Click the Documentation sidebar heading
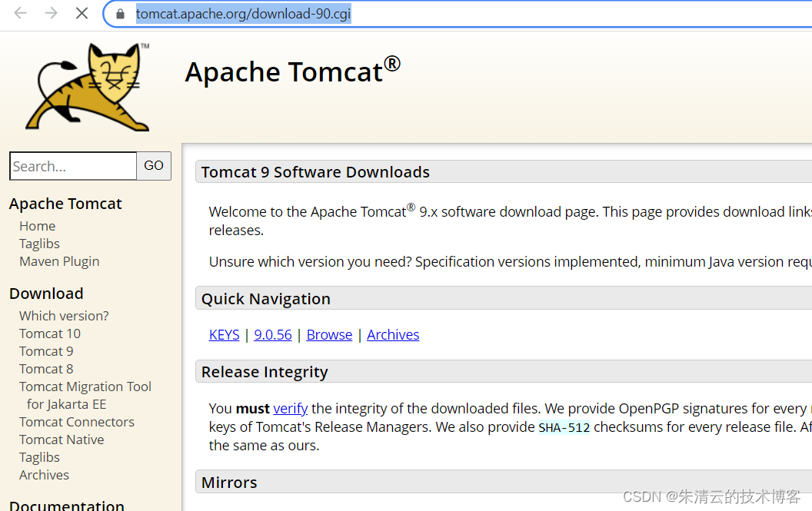 67,505
